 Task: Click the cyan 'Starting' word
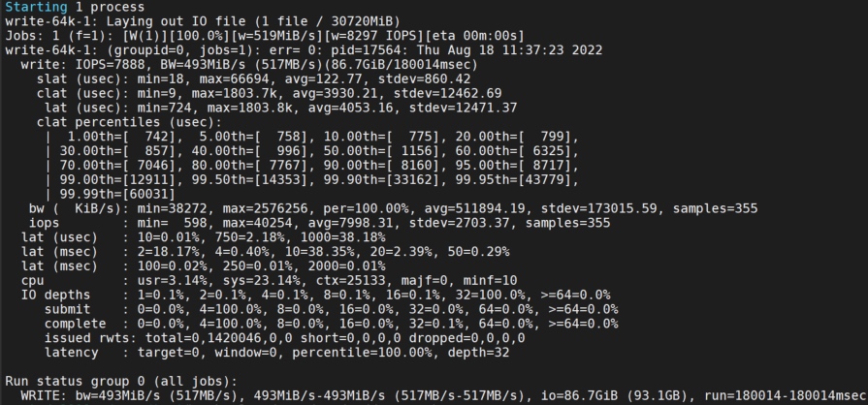tap(36, 7)
